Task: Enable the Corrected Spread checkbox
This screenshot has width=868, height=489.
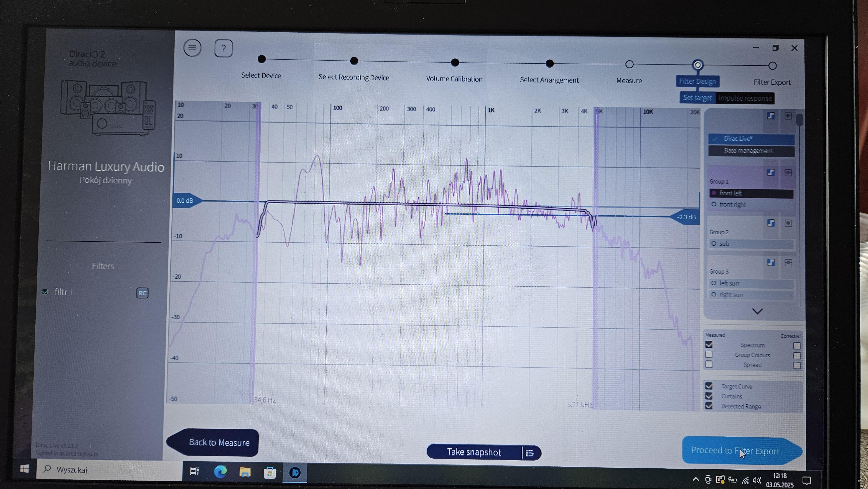Action: click(797, 366)
